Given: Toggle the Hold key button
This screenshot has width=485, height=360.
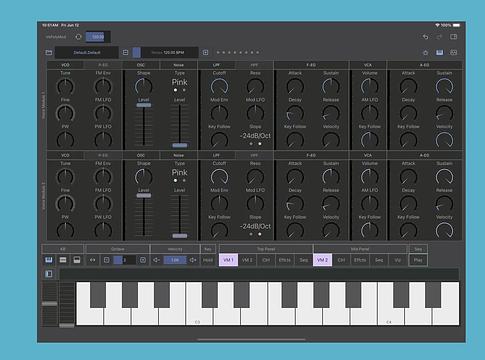Looking at the screenshot, I should [208, 260].
